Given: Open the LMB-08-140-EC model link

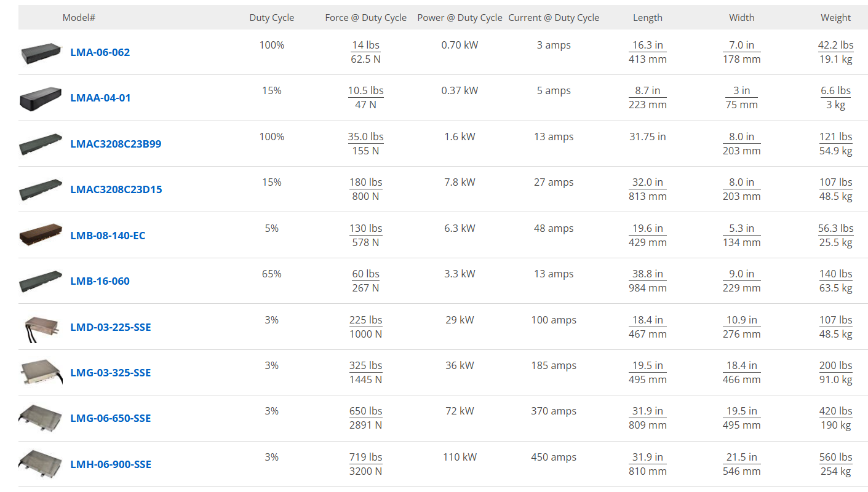Looking at the screenshot, I should 108,236.
